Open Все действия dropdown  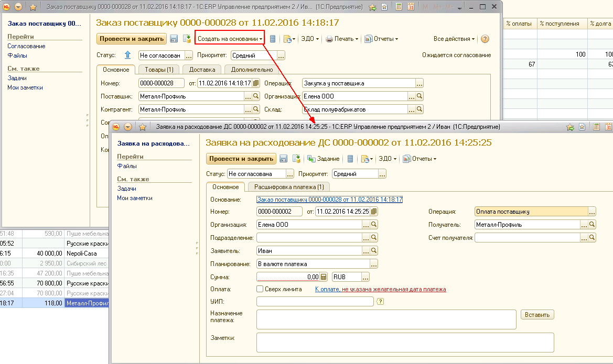(x=454, y=39)
